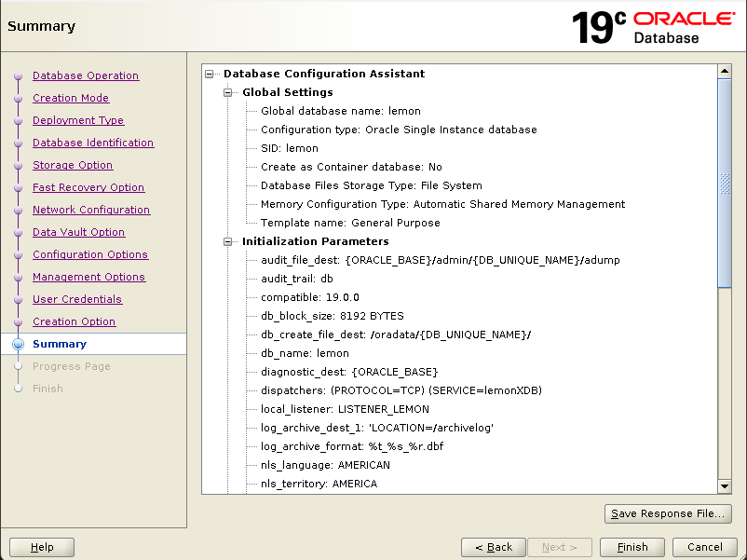Click the Summary step bullet icon
The image size is (747, 560).
click(18, 344)
